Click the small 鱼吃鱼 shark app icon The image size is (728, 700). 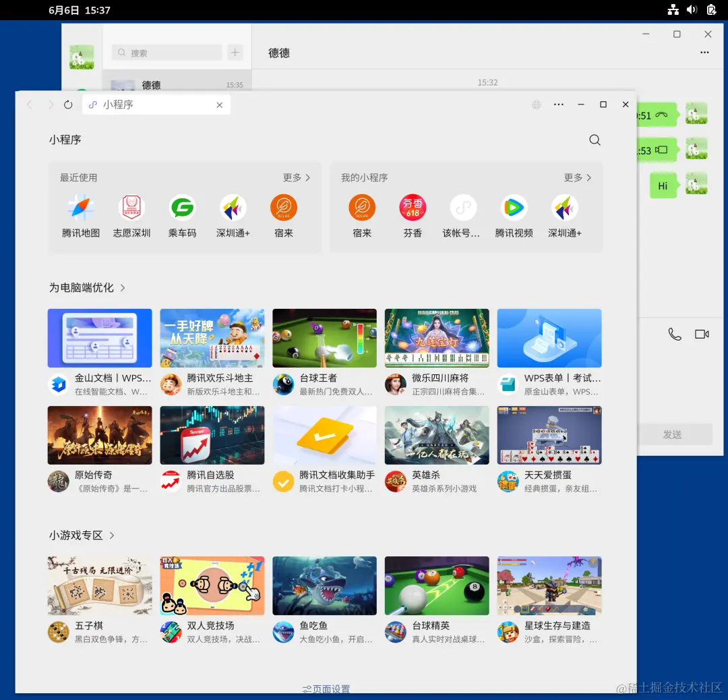coord(283,632)
